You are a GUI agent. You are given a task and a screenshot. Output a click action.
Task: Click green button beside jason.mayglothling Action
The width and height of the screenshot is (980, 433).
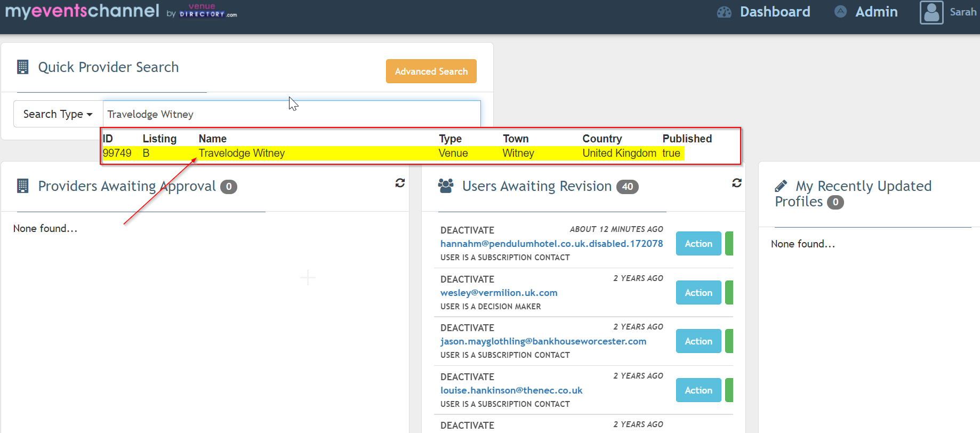coord(729,341)
